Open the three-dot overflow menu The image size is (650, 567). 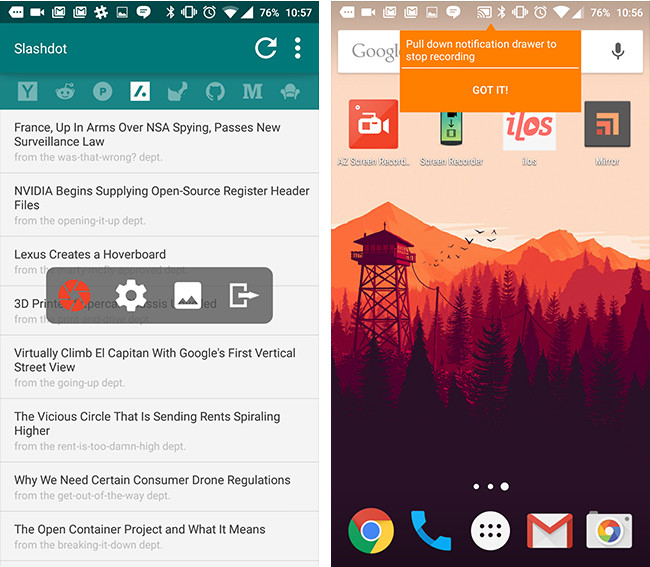[298, 48]
